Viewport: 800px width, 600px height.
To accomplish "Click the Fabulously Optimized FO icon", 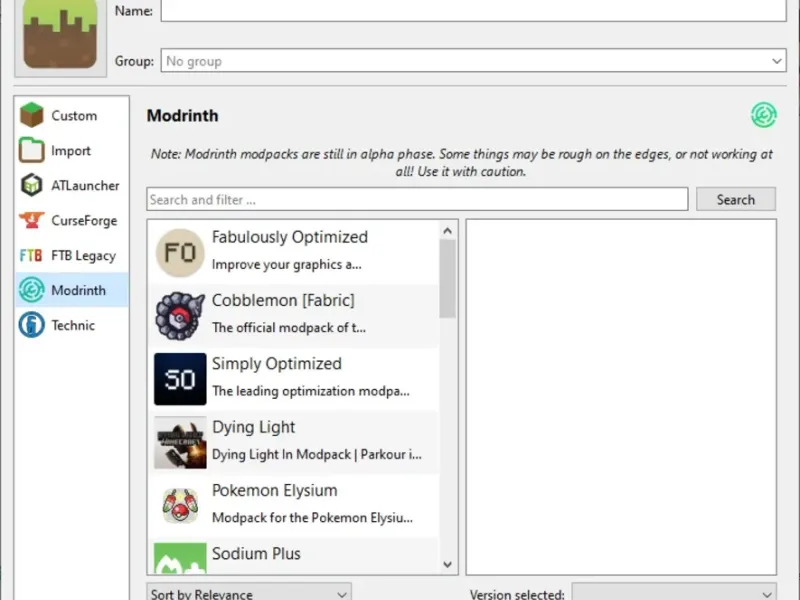I will tap(180, 253).
